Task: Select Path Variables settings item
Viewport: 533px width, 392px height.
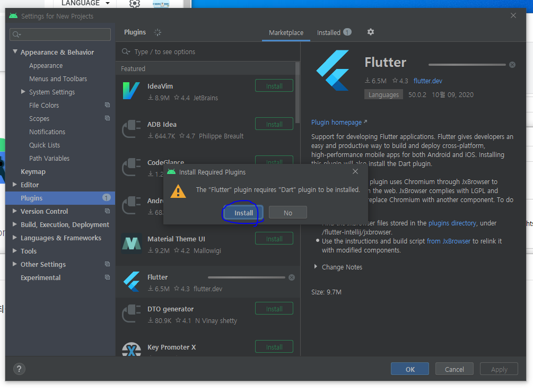Action: click(x=49, y=159)
